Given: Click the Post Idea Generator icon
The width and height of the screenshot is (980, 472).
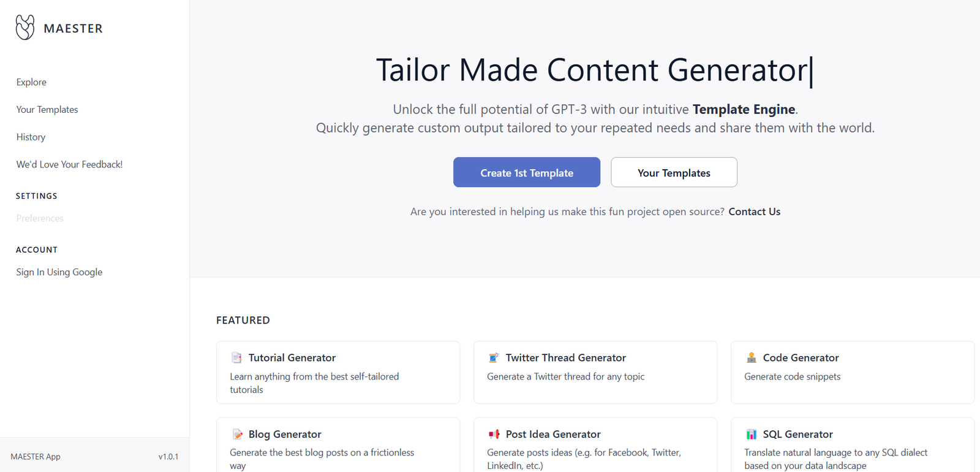Looking at the screenshot, I should [x=494, y=435].
